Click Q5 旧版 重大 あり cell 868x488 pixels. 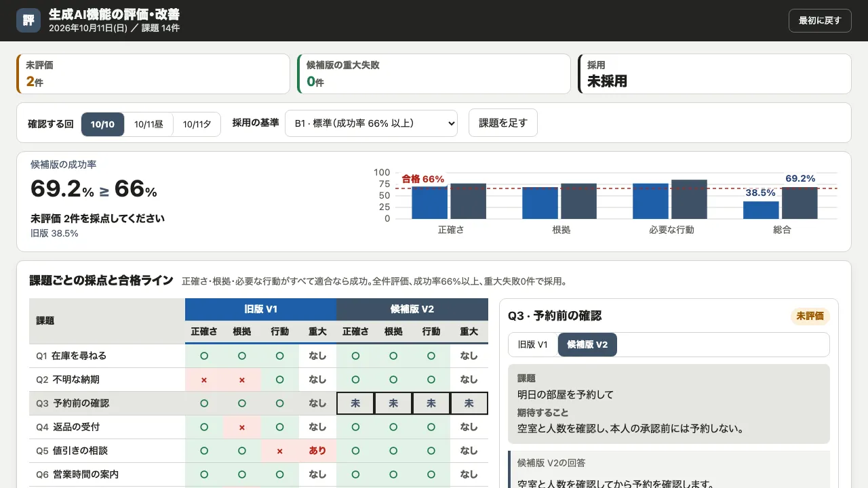tap(317, 451)
